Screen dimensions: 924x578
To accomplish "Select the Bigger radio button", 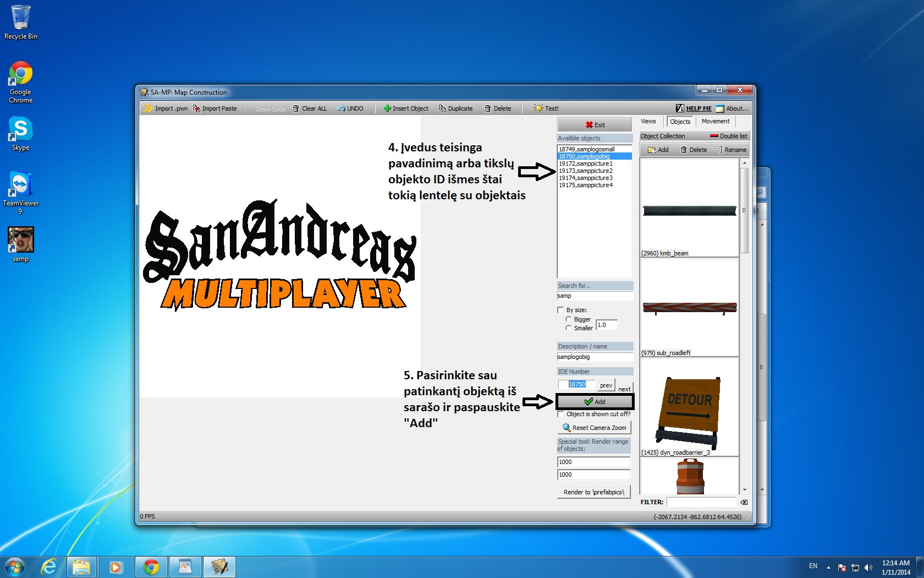I will (568, 319).
